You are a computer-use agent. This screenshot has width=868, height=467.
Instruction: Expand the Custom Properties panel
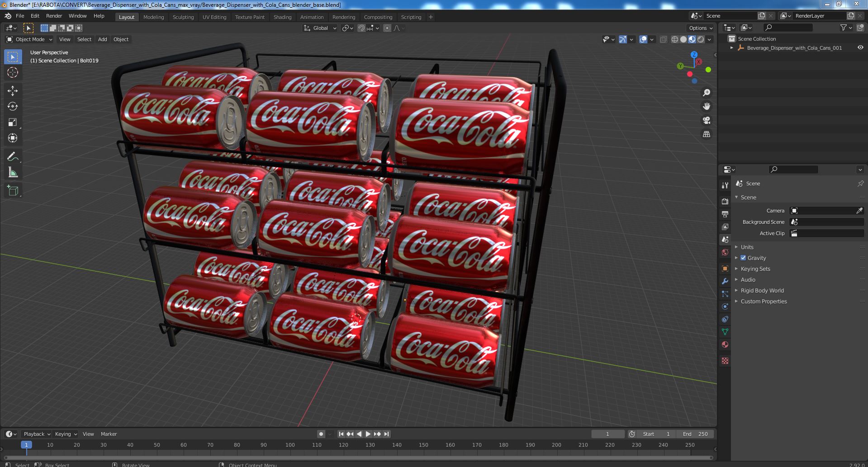(764, 301)
